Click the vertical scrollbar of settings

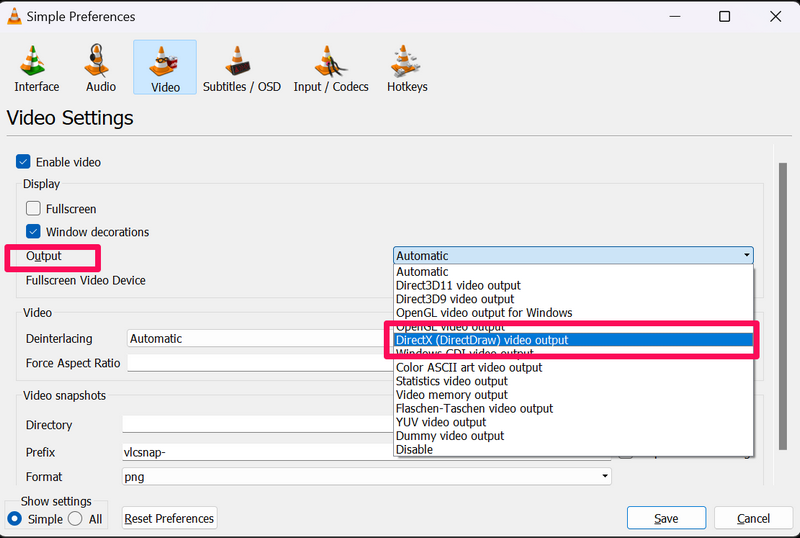782,306
